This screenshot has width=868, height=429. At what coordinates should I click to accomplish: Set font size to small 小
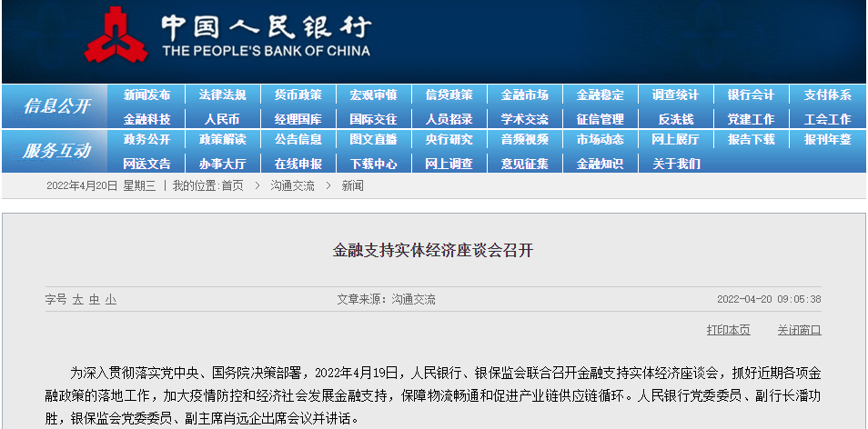click(x=110, y=299)
